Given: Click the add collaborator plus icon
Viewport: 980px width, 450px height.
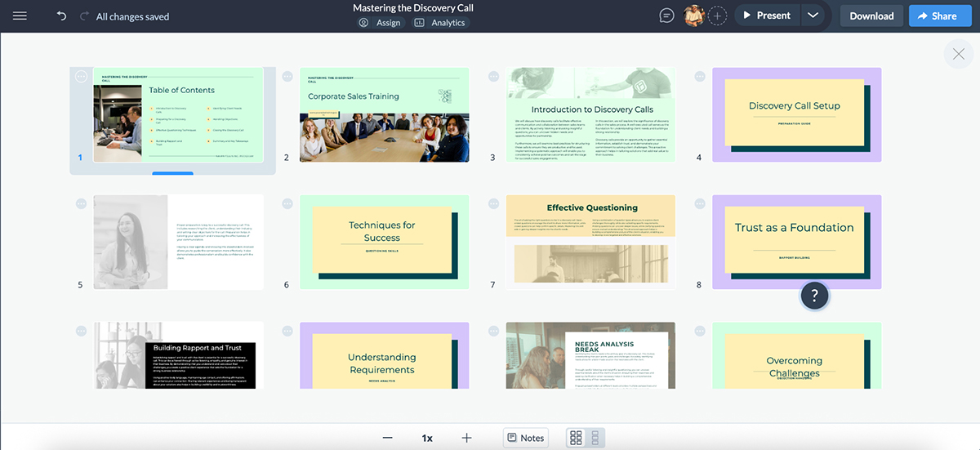Looking at the screenshot, I should [717, 16].
